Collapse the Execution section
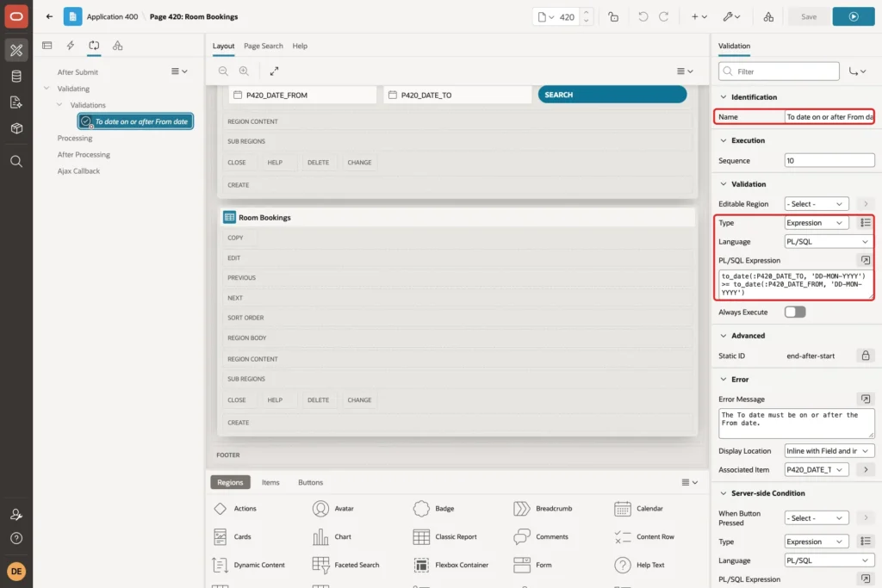The image size is (882, 588). (x=724, y=140)
